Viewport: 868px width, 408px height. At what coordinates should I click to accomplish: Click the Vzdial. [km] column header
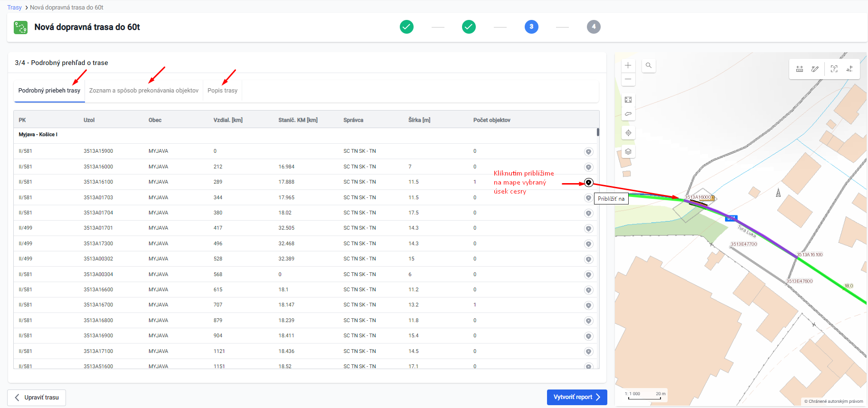[228, 120]
